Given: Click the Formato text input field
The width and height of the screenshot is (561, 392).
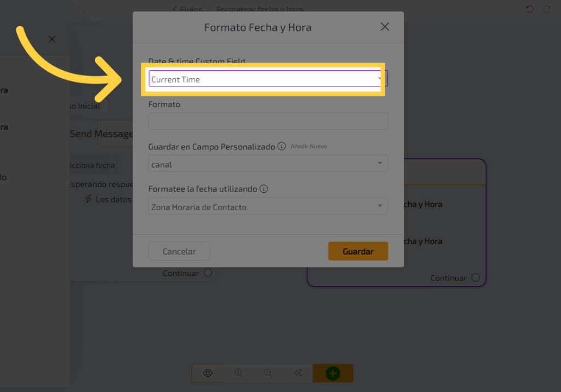Looking at the screenshot, I should tap(268, 121).
